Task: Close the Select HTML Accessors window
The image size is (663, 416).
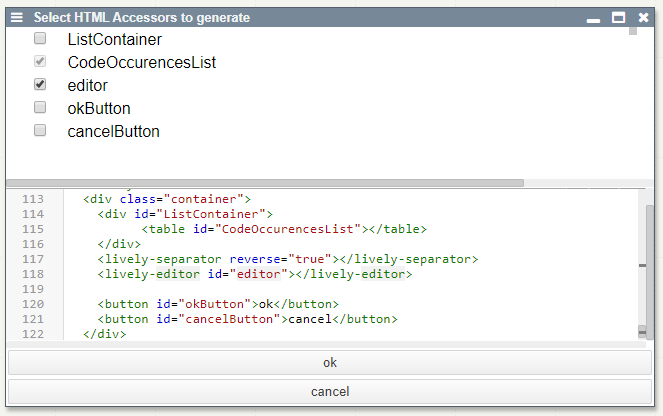Action: tap(642, 18)
